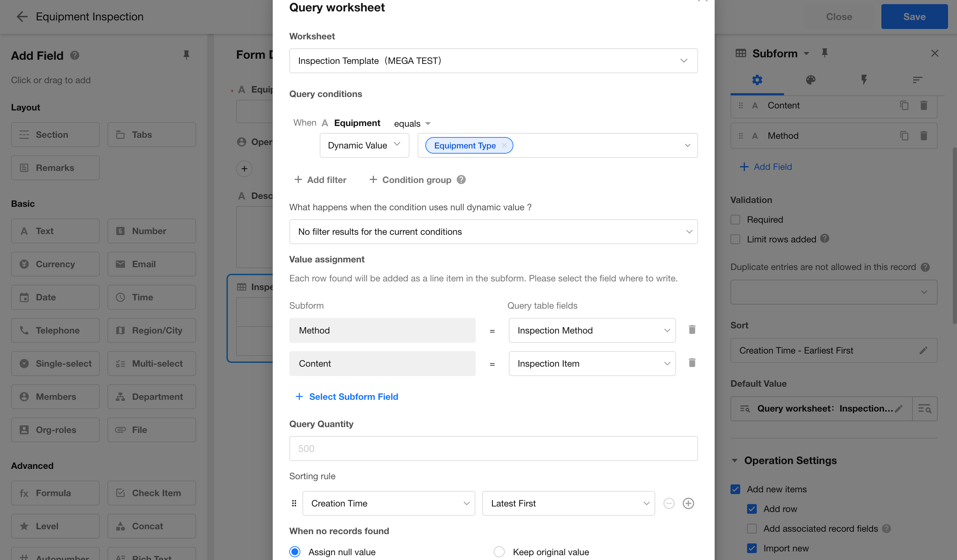
Task: Grab the Content field drag handle
Action: (x=741, y=105)
